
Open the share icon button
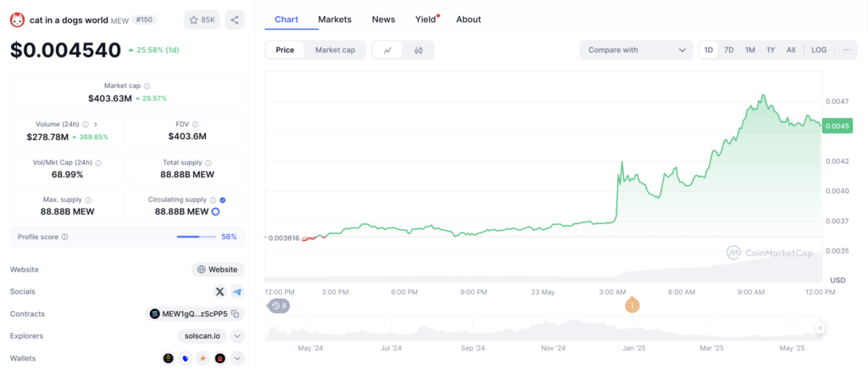click(x=235, y=20)
